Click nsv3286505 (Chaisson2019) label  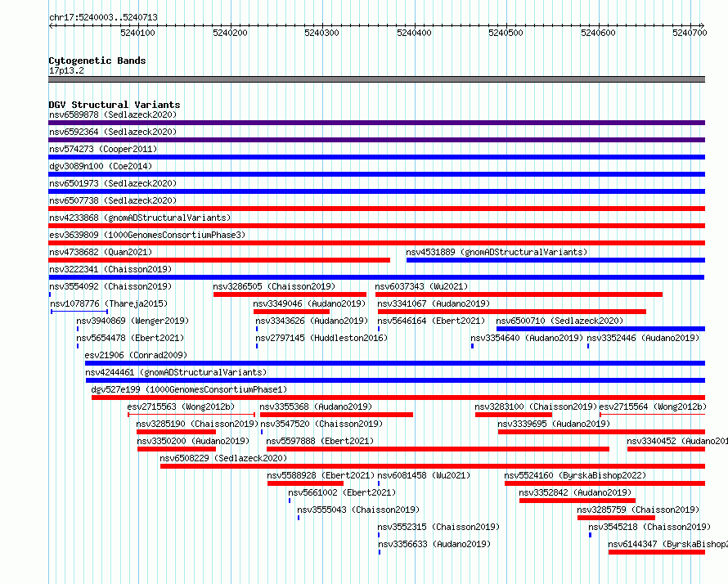274,286
